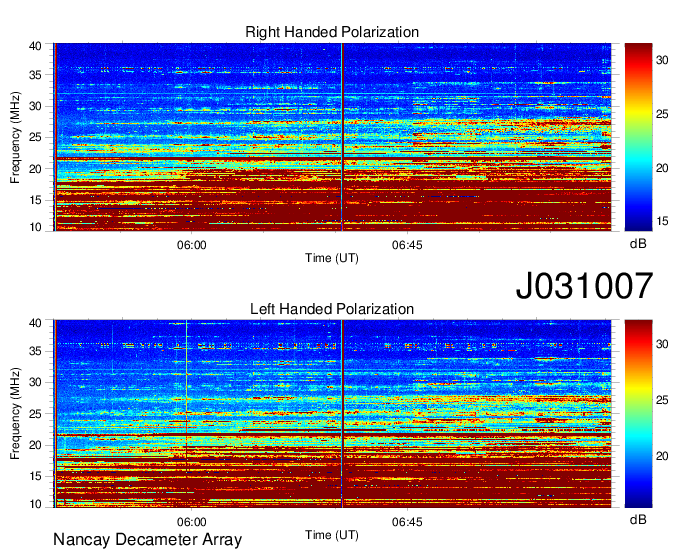
Task: Click the '35' frequency tick of bottom plot
Action: pyautogui.click(x=36, y=351)
